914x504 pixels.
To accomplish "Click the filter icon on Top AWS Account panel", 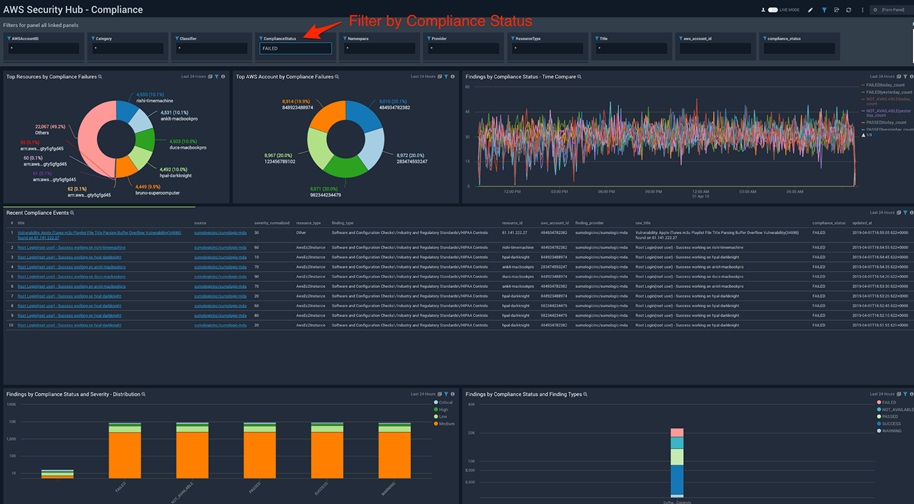I will coord(446,77).
